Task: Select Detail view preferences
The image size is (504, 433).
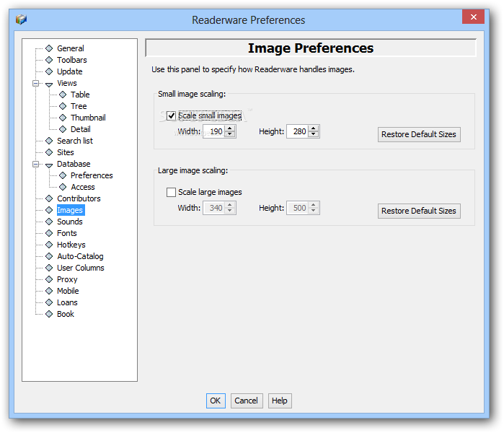Action: (x=80, y=129)
